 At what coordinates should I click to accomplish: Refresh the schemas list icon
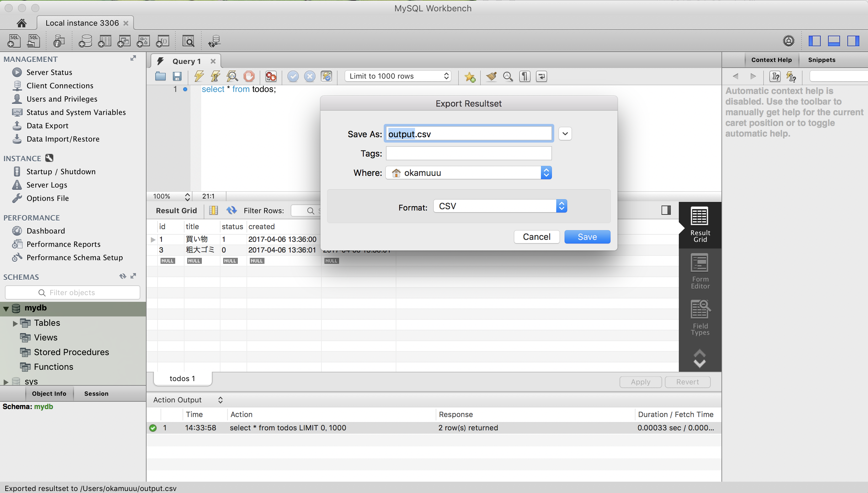(x=123, y=276)
